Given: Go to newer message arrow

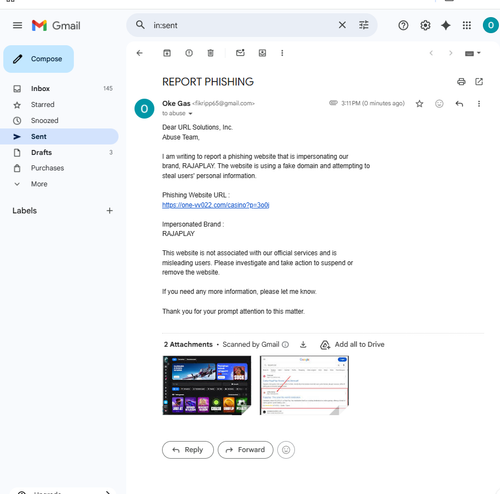Looking at the screenshot, I should click(431, 53).
